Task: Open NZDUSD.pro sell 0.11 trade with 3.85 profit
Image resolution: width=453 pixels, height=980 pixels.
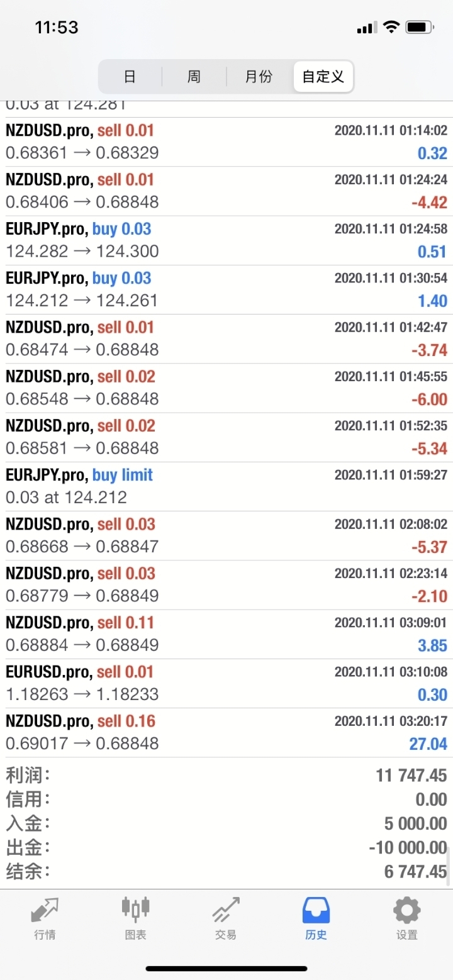Action: [x=226, y=635]
